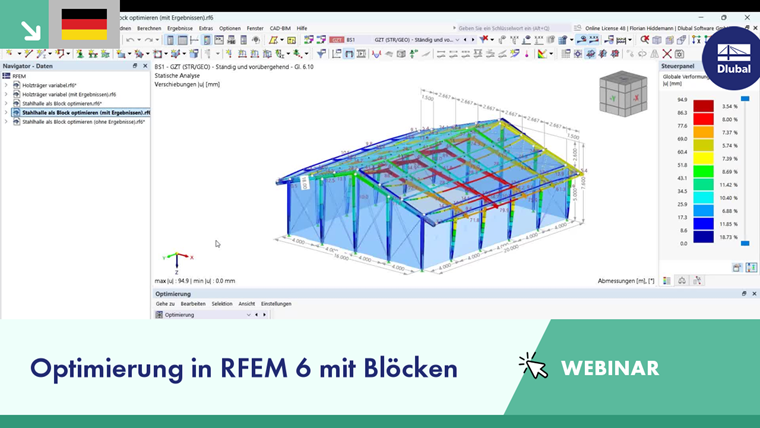Click the 3D view orientation cube
760x428 pixels.
coord(623,94)
